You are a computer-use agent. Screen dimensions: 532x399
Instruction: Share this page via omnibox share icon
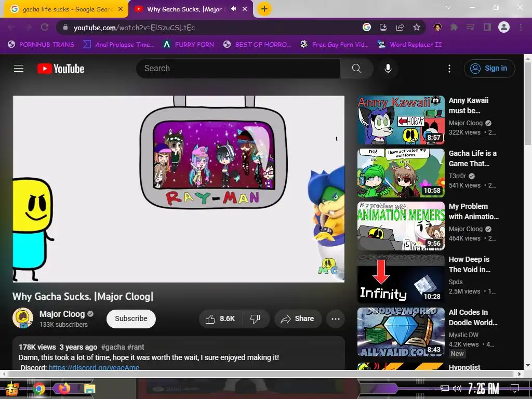coord(400,27)
